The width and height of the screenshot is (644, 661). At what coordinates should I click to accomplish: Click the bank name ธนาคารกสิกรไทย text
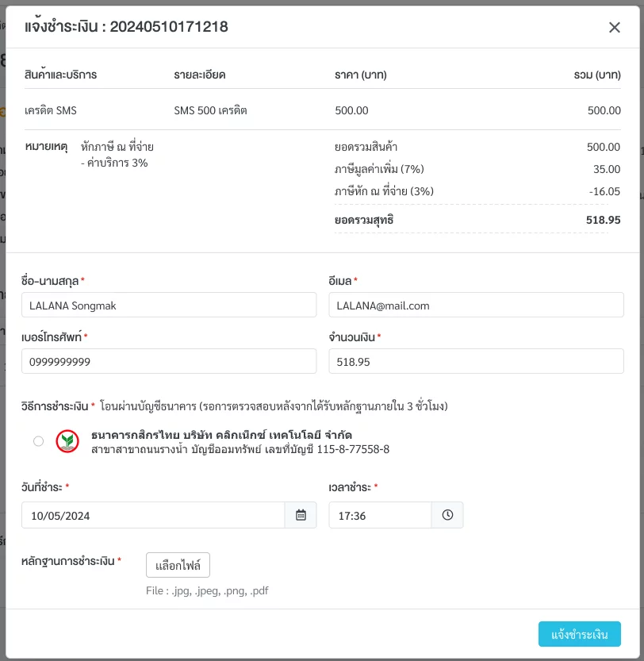(x=136, y=435)
